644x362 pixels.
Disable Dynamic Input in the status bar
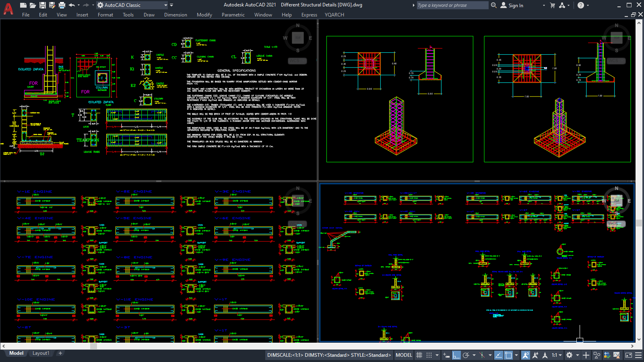point(446,355)
